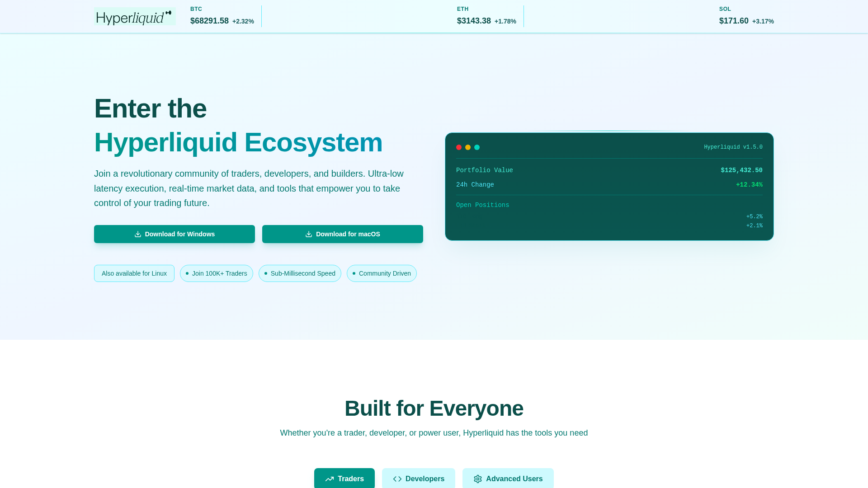Switch to the Traders tab
Screen dimensions: 868x488
pyautogui.click(x=344, y=479)
